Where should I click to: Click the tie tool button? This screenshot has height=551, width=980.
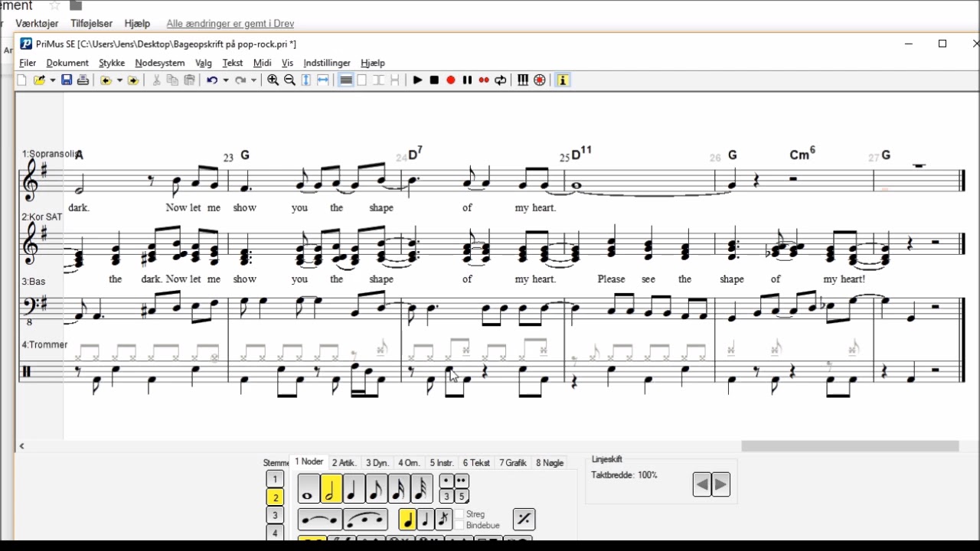tap(319, 520)
